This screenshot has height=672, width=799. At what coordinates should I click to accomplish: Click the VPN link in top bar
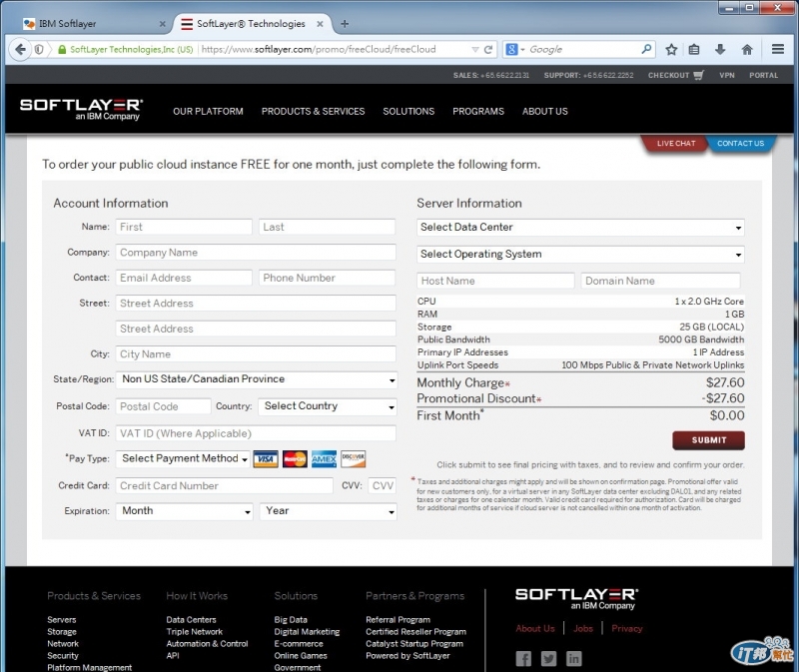[727, 75]
